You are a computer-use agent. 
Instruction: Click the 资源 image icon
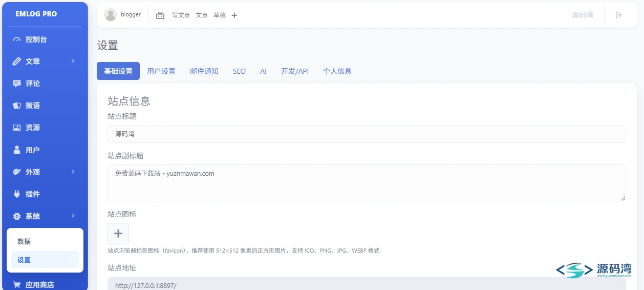coord(17,128)
